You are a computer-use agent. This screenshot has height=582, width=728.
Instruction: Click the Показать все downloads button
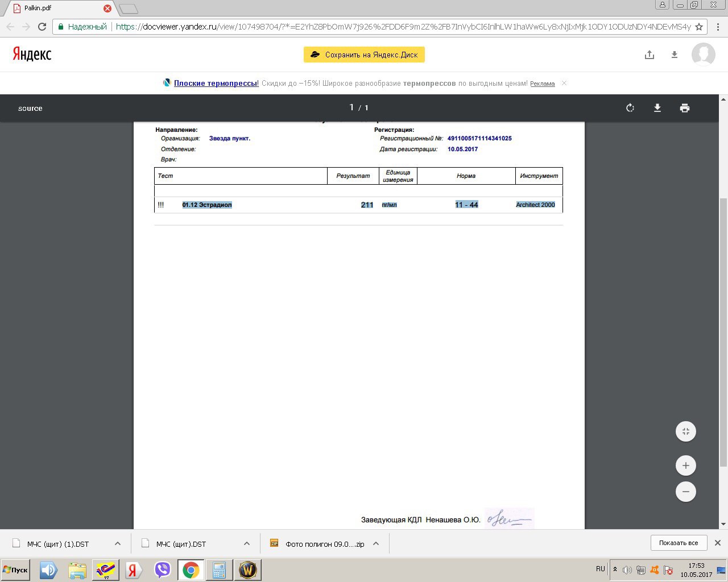coord(678,543)
